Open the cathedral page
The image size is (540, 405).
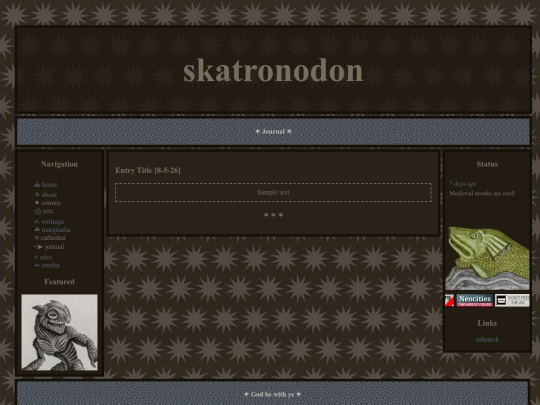tap(50, 238)
